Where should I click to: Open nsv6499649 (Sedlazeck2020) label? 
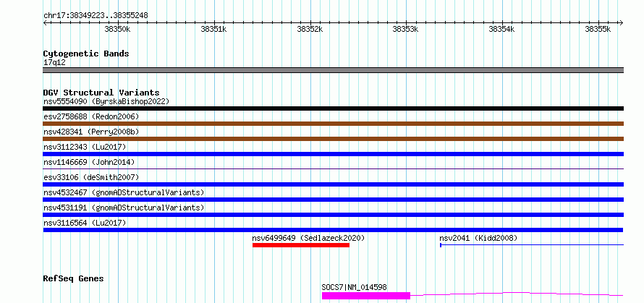(x=308, y=238)
